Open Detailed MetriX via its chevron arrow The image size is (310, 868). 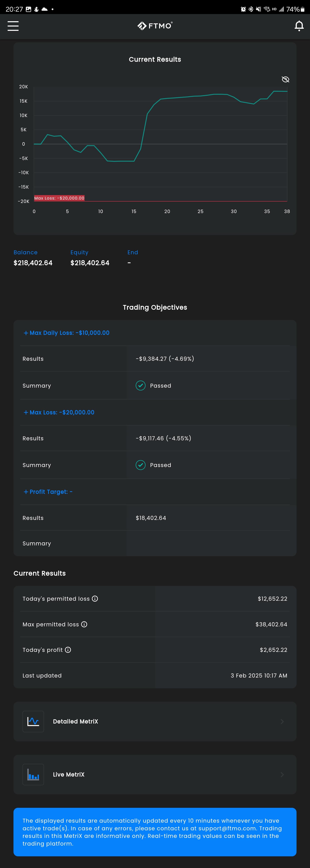(282, 722)
